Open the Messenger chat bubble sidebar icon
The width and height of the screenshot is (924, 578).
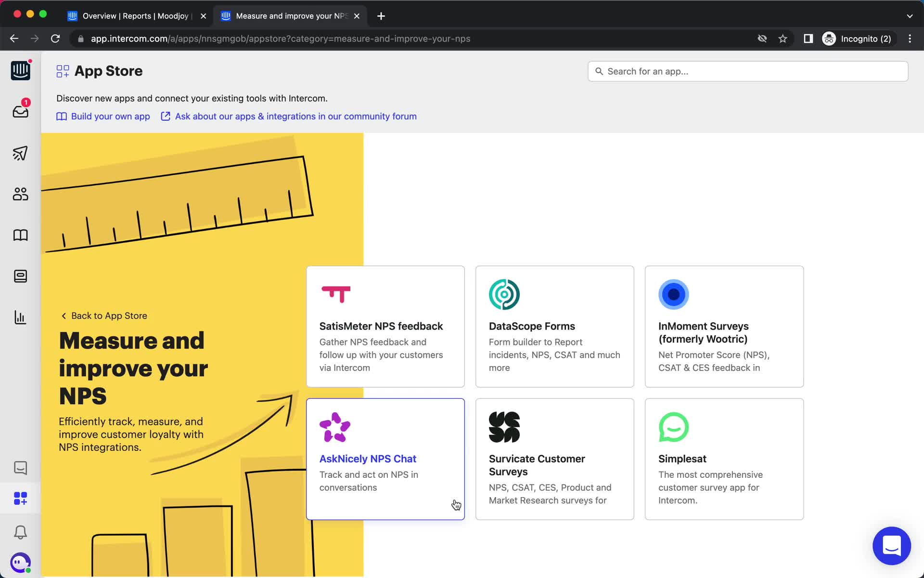point(20,468)
